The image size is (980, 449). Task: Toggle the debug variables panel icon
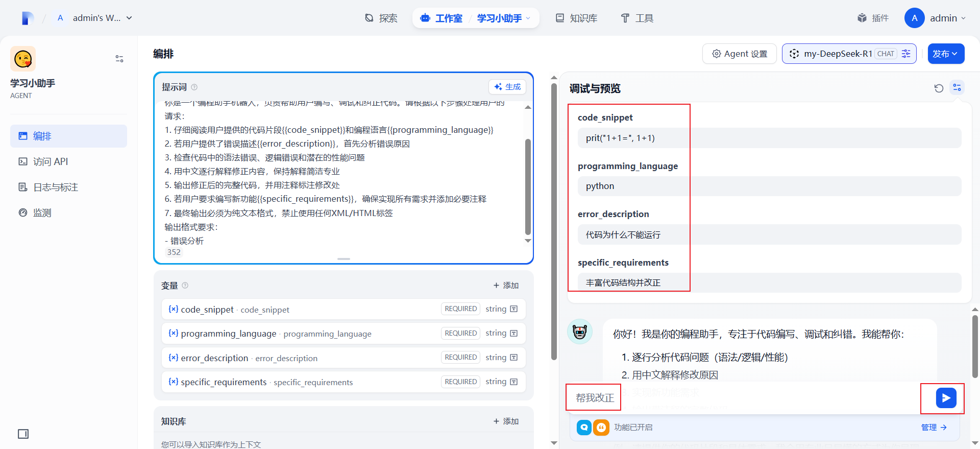[x=957, y=88]
